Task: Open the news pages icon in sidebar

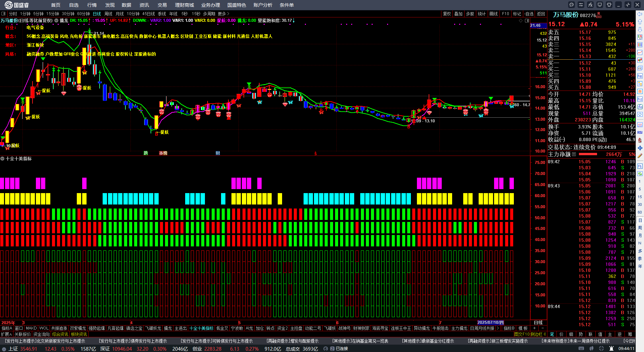Action: [x=640, y=68]
